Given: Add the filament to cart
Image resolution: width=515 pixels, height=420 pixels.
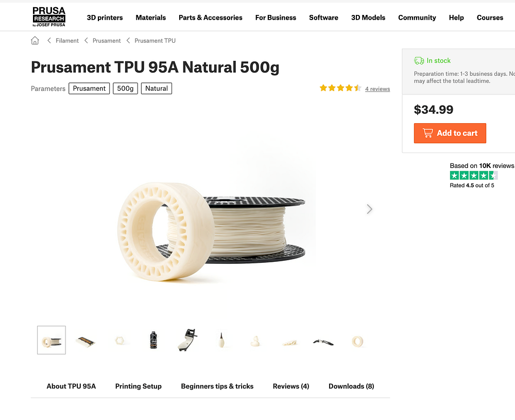Looking at the screenshot, I should pos(450,133).
